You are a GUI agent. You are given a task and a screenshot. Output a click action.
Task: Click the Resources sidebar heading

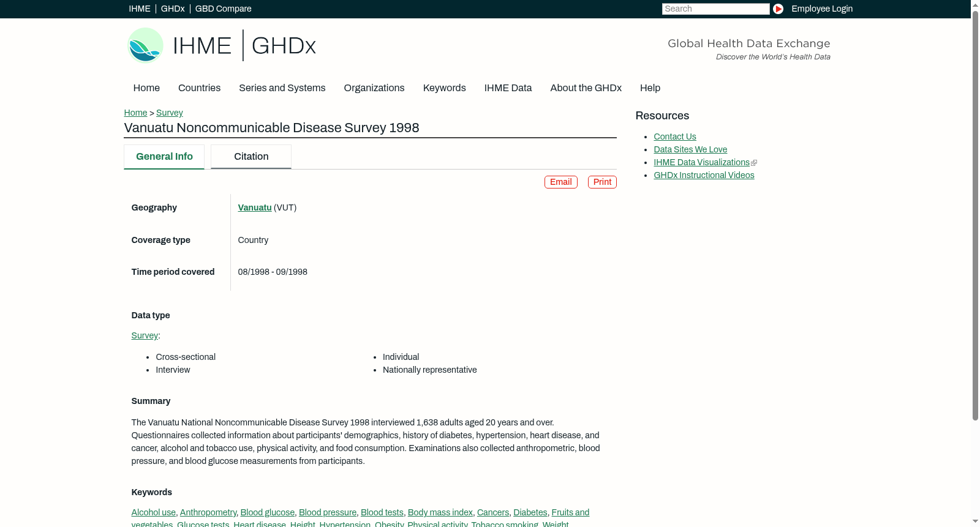(x=662, y=116)
